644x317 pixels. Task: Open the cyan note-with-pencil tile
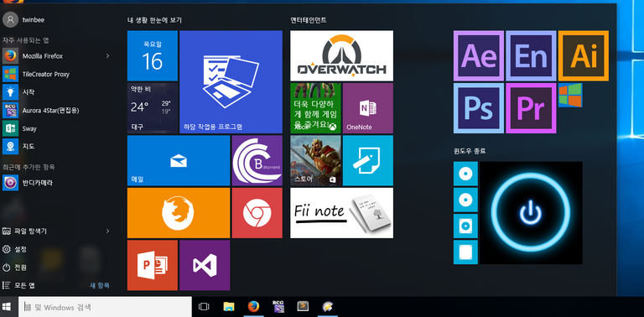point(368,160)
